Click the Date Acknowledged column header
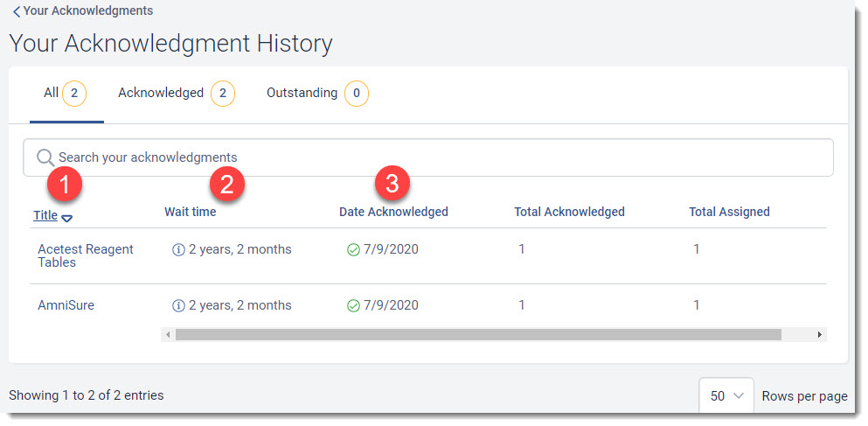The height and width of the screenshot is (426, 868). (393, 212)
